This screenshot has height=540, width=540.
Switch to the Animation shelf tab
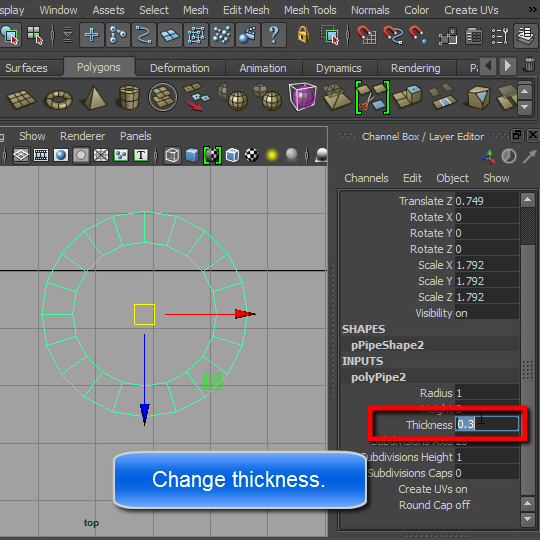click(263, 68)
